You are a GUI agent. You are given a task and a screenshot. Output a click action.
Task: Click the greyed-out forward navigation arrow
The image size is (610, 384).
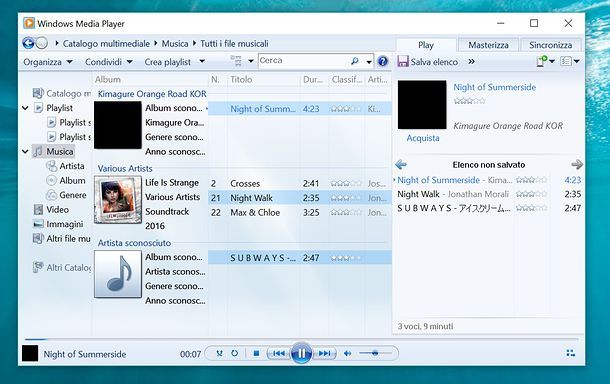click(42, 43)
